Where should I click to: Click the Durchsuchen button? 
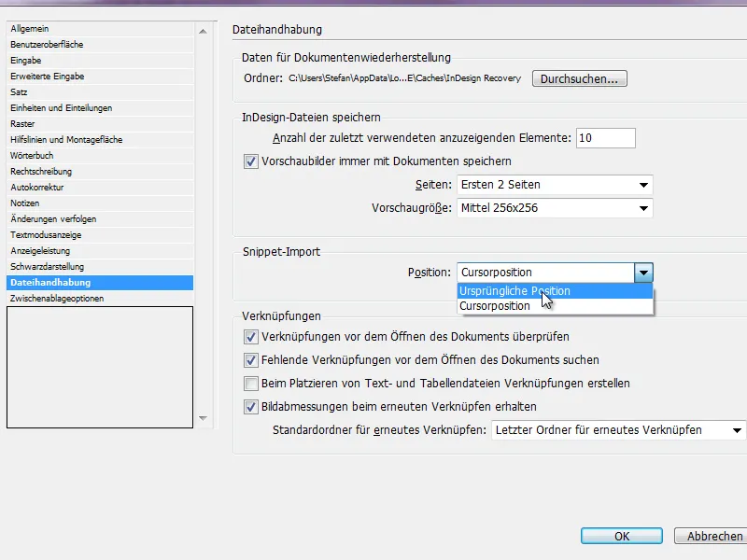579,78
